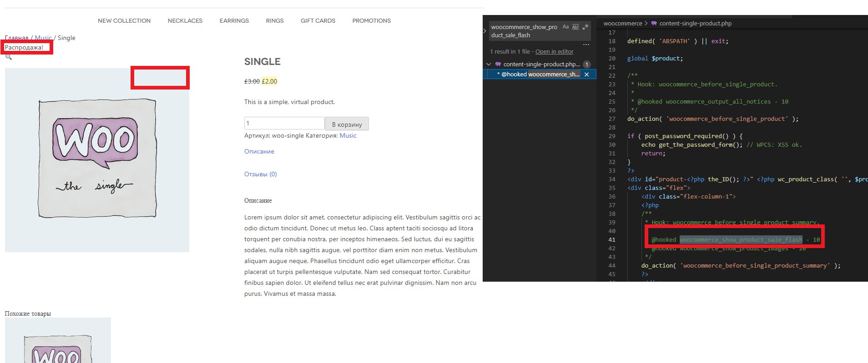The height and width of the screenshot is (363, 868).
Task: Click the 'SINGLE' product title
Action: 262,62
